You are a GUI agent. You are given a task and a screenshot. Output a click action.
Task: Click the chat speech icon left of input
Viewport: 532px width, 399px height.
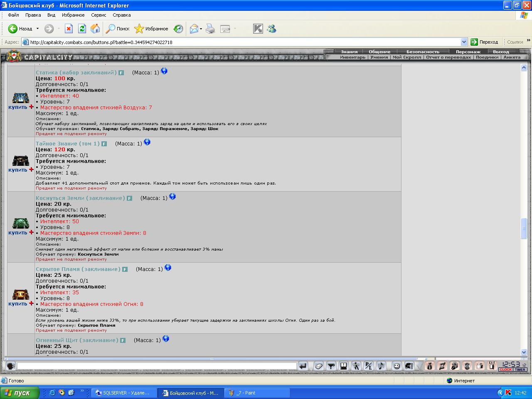(x=11, y=366)
